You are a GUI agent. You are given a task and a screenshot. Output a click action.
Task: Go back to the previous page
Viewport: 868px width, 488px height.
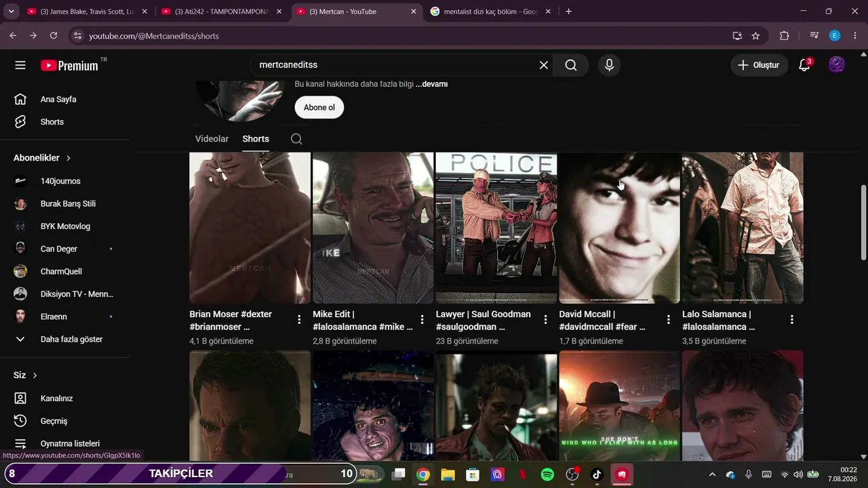(13, 36)
